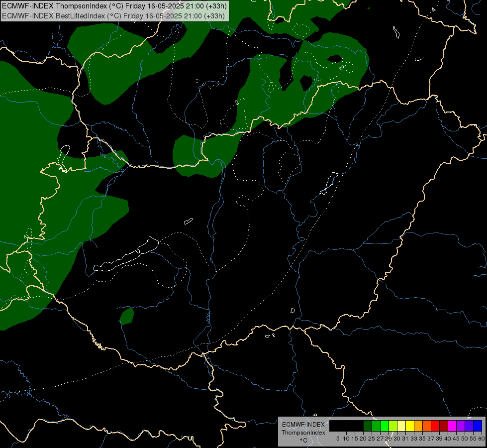Click the legend tick value 27
The height and width of the screenshot is (448, 487).
pos(380,439)
